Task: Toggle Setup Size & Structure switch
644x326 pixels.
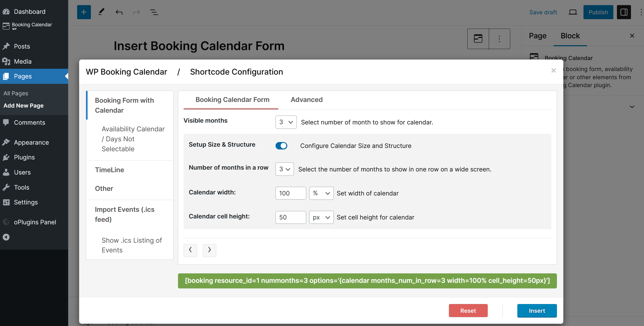Action: (281, 146)
